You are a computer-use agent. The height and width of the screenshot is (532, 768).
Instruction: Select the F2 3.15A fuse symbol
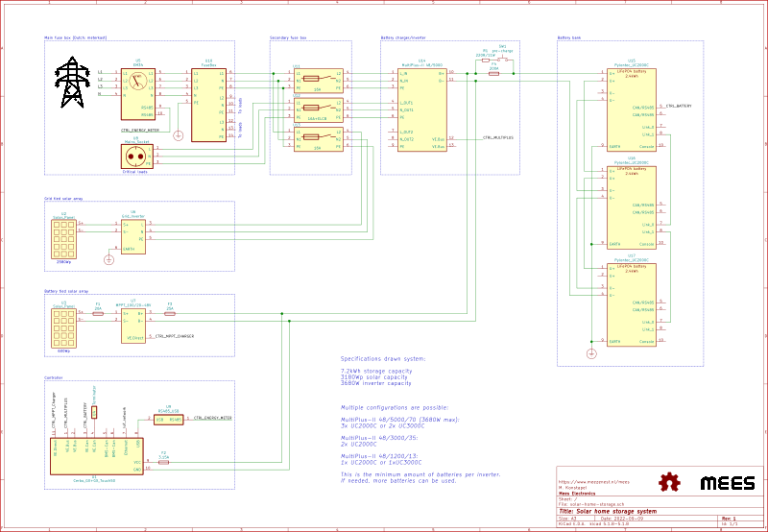[x=163, y=462]
